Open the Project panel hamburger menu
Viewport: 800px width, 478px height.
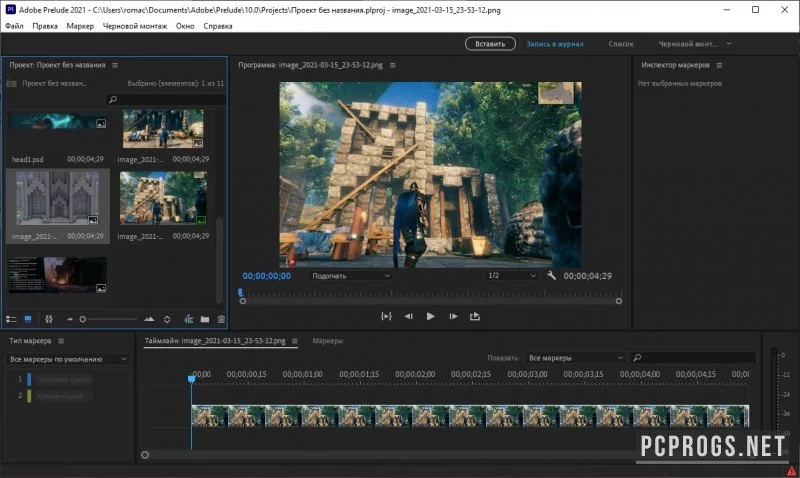coord(115,65)
